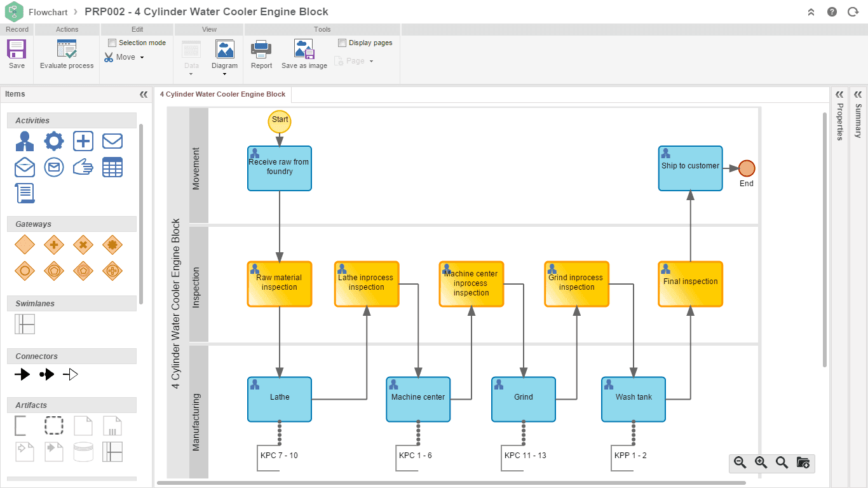Select Receive raw from foundry activity
This screenshot has width=868, height=488.
click(x=280, y=168)
